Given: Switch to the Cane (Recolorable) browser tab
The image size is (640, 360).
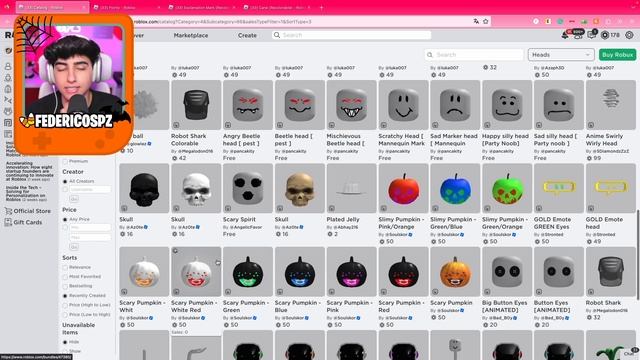Looking at the screenshot, I should click(x=278, y=7).
